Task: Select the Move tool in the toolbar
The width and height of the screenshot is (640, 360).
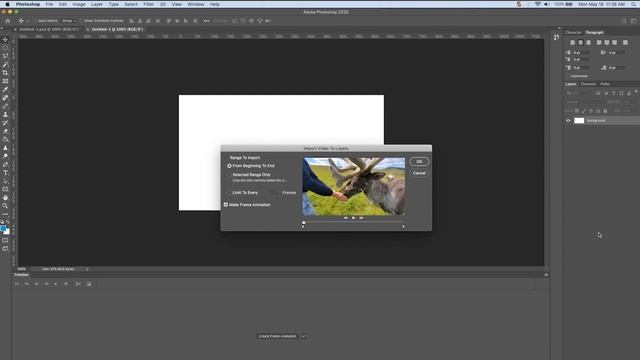Action: click(x=5, y=40)
